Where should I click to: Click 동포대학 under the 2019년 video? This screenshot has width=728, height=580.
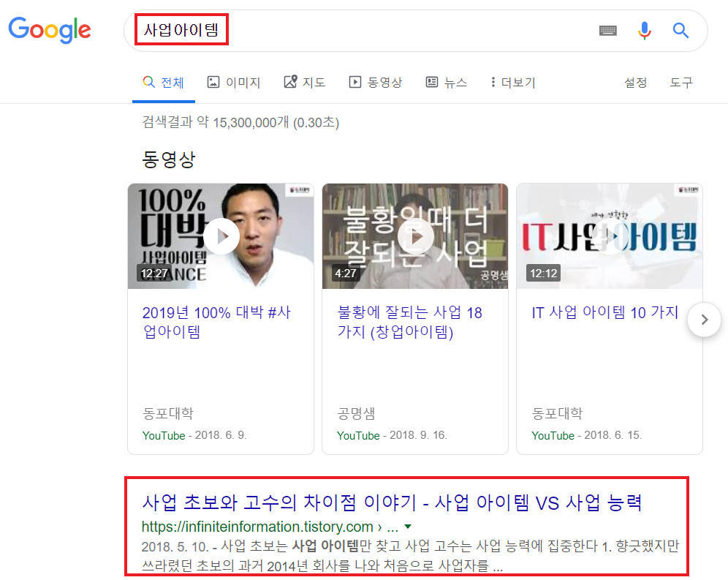pos(167,413)
